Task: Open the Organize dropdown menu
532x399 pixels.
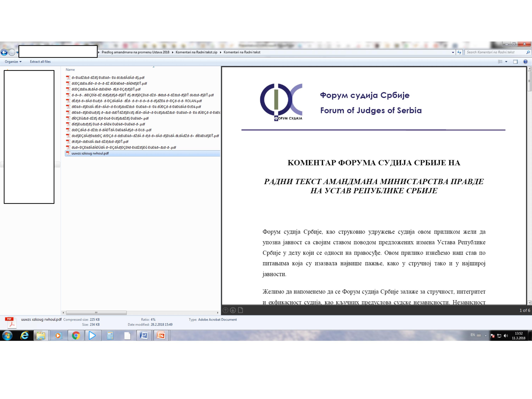Action: [13, 62]
